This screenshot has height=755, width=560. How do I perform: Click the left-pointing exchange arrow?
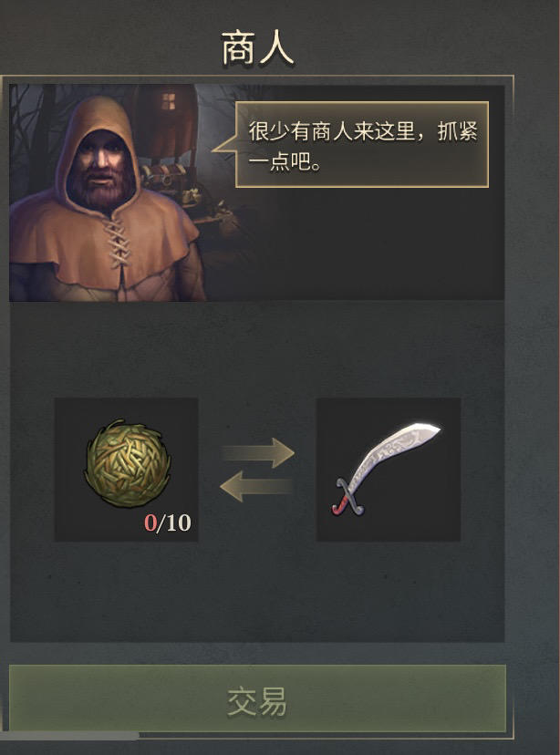click(256, 486)
